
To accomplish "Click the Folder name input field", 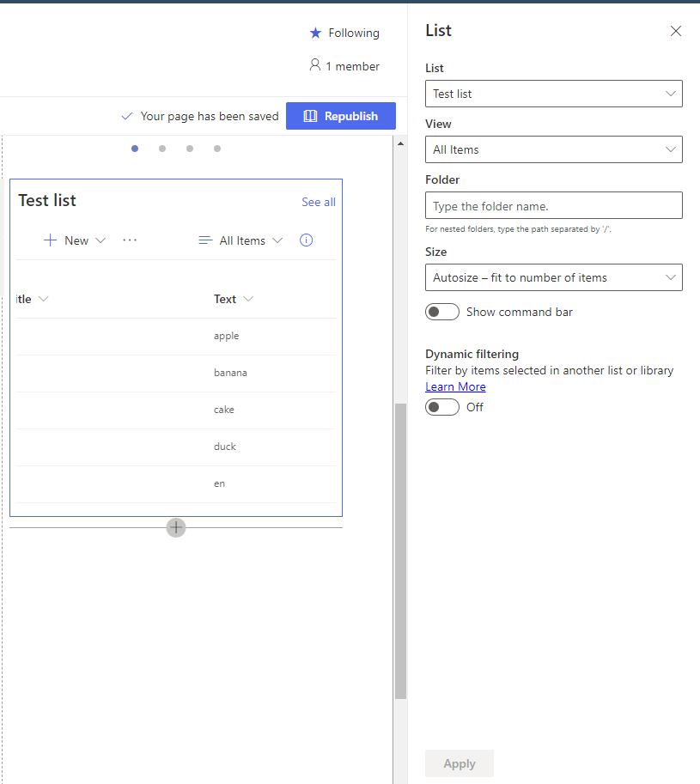I will point(553,205).
